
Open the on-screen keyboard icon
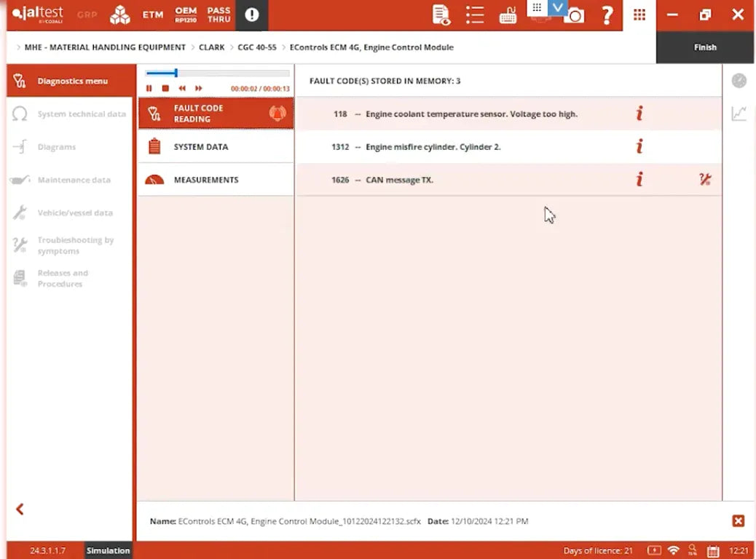coord(508,15)
